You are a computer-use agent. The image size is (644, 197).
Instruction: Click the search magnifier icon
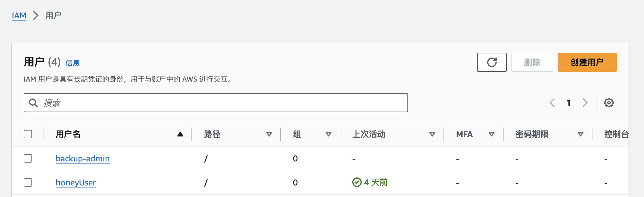(x=33, y=103)
